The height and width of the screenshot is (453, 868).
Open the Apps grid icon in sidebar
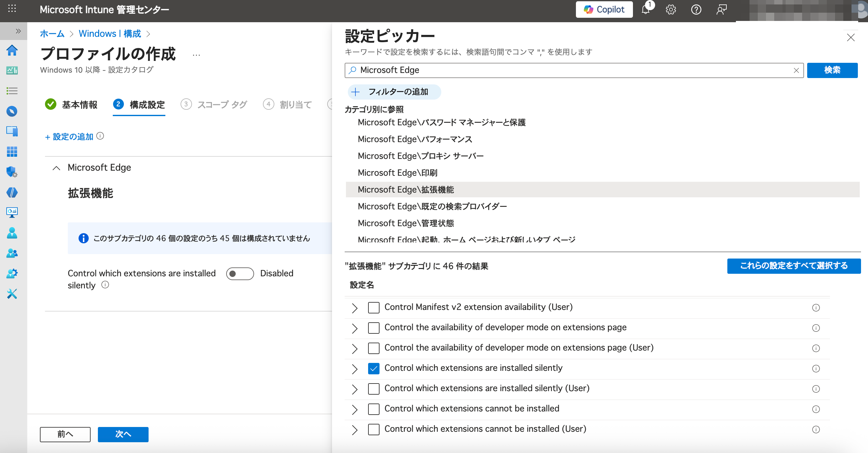tap(12, 151)
